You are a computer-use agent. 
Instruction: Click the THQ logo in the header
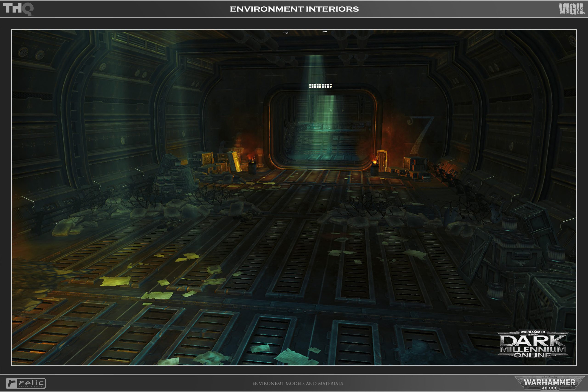[x=18, y=9]
